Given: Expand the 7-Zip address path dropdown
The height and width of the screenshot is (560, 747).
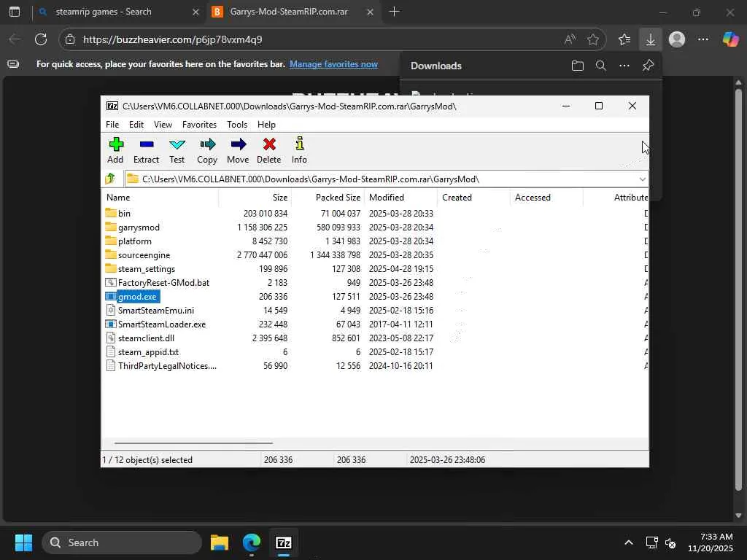Looking at the screenshot, I should 642,179.
